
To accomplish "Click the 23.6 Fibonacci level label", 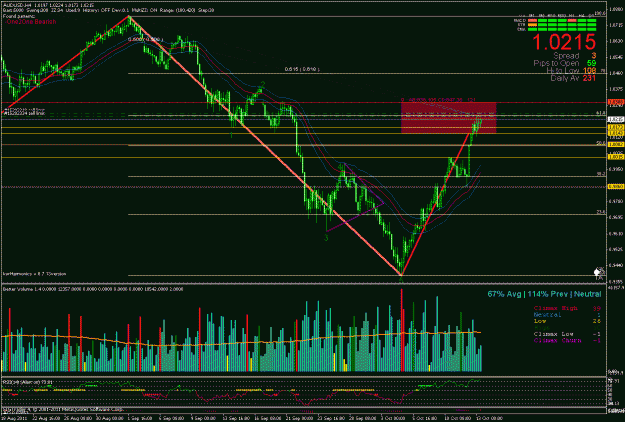I will (x=601, y=212).
